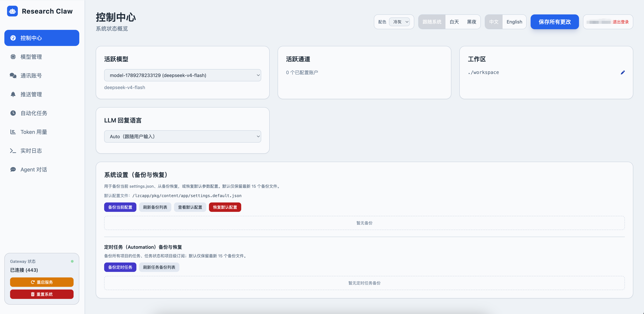Image resolution: width=644 pixels, height=314 pixels.
Task: Click the 通讯账号 chat bubbles icon
Action: (x=13, y=75)
